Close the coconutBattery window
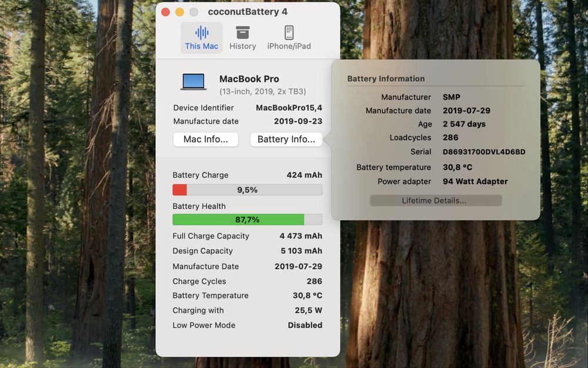The width and height of the screenshot is (588, 368). click(165, 12)
